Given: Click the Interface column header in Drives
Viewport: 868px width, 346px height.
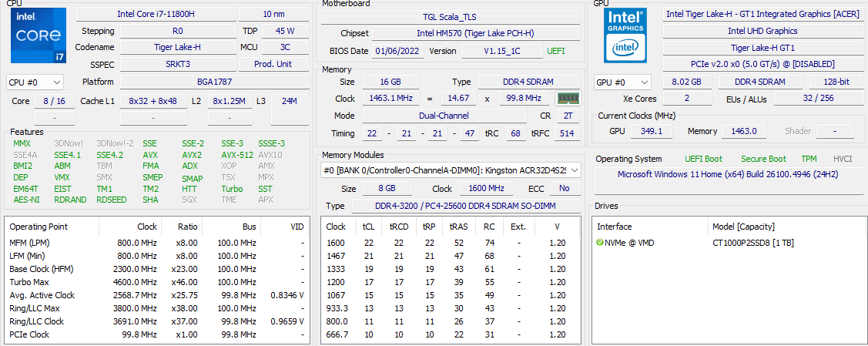Looking at the screenshot, I should point(614,227).
